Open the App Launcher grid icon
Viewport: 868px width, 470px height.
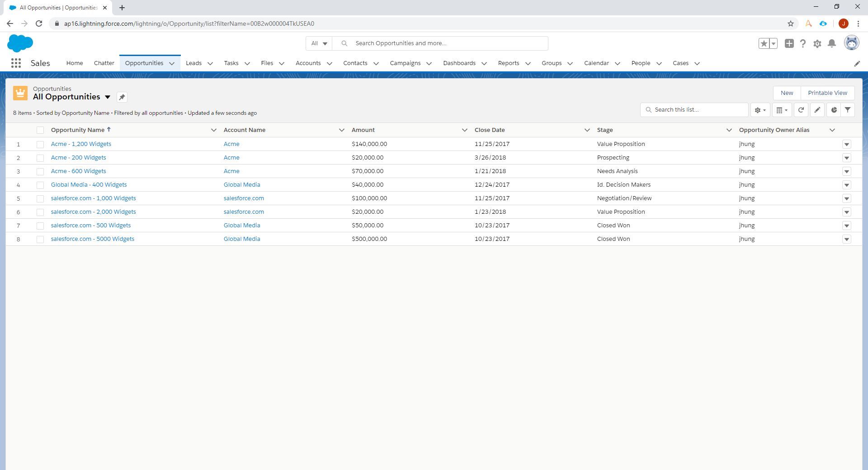coord(16,63)
